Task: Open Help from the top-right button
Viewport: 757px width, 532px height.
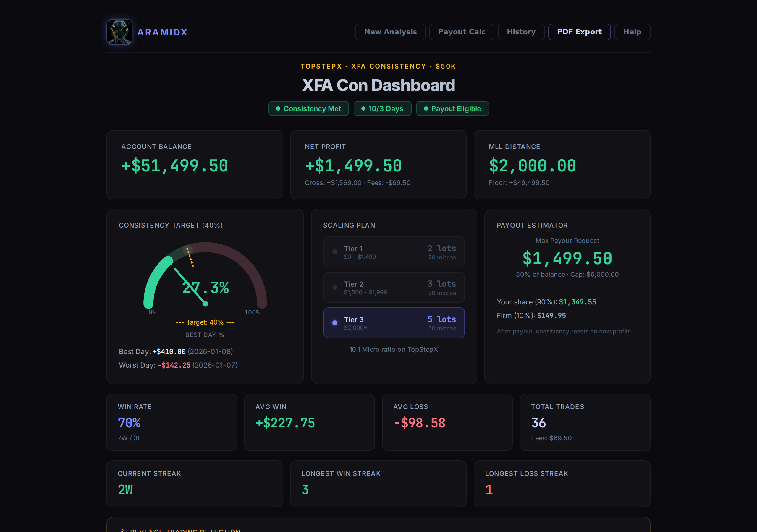Action: coord(632,32)
